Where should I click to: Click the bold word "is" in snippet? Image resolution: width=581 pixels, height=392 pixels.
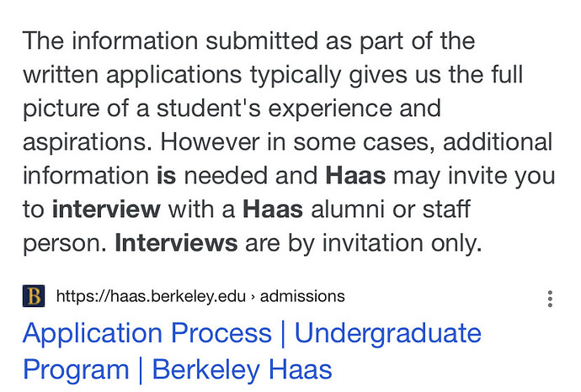pos(167,176)
